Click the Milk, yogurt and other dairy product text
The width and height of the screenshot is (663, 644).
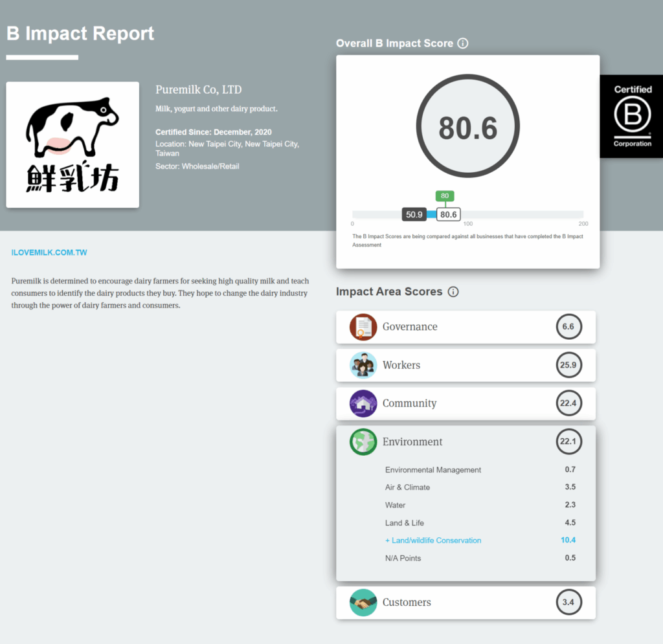(x=216, y=109)
